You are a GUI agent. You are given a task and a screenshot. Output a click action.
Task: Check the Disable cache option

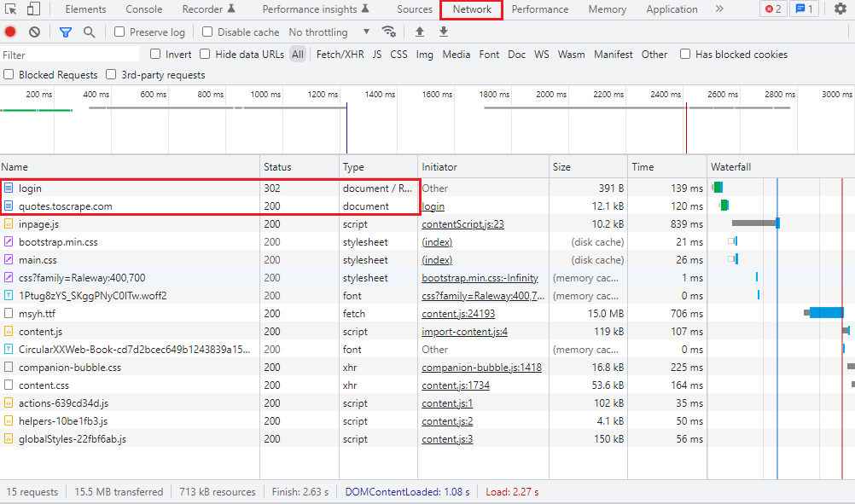click(x=207, y=32)
